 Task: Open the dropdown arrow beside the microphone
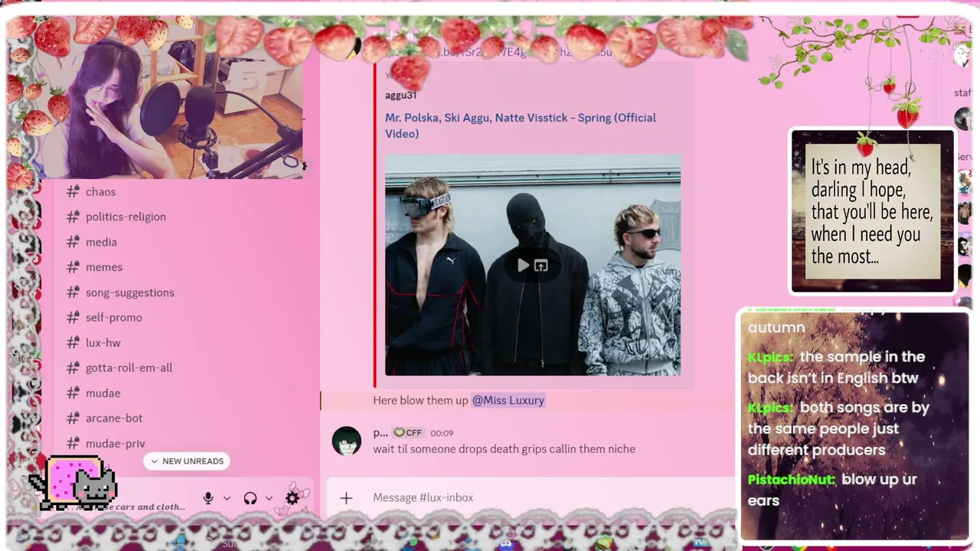[227, 498]
